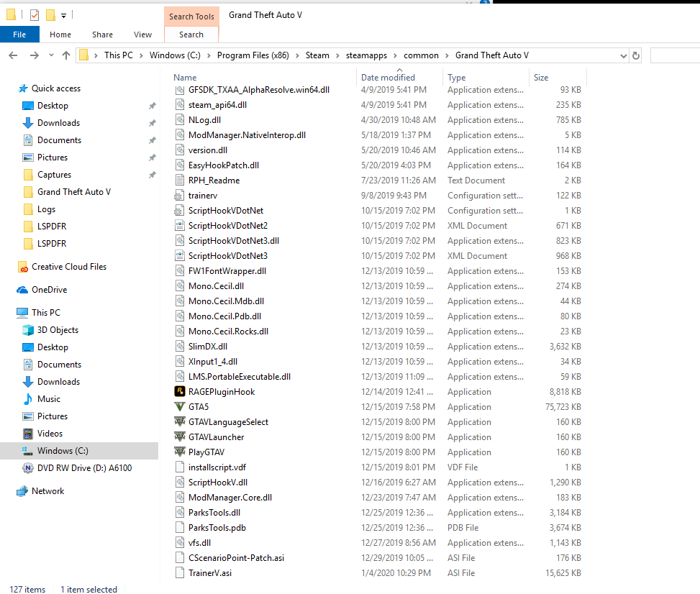Click the Properties icon in title bar toolbar
Image resolution: width=700 pixels, height=594 pixels.
coord(35,15)
